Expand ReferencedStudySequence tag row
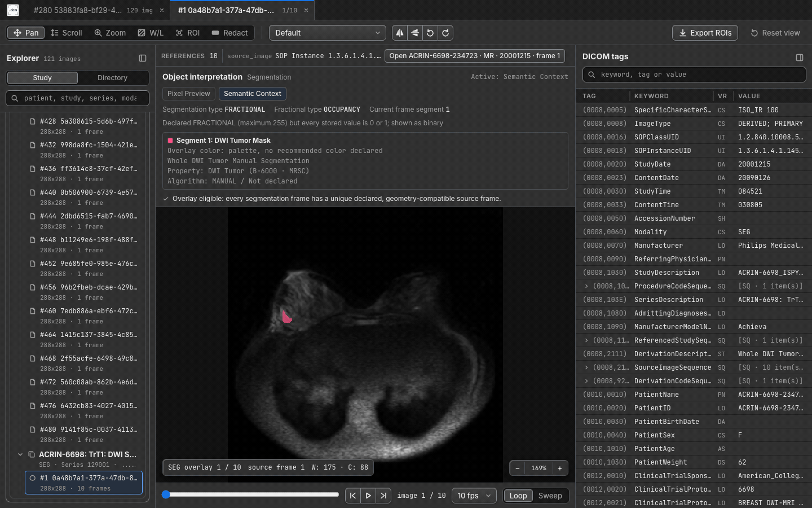Screen dimensions: 812x508 [586, 340]
